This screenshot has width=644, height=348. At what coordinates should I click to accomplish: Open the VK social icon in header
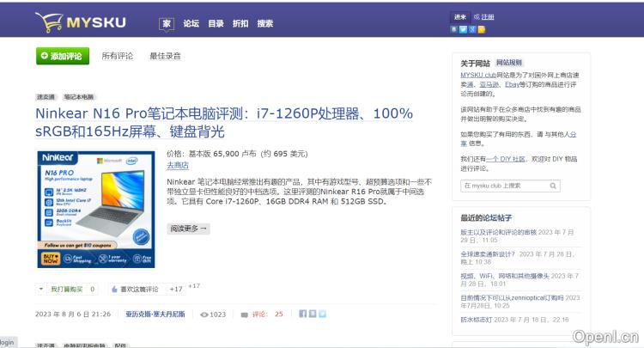click(x=454, y=29)
